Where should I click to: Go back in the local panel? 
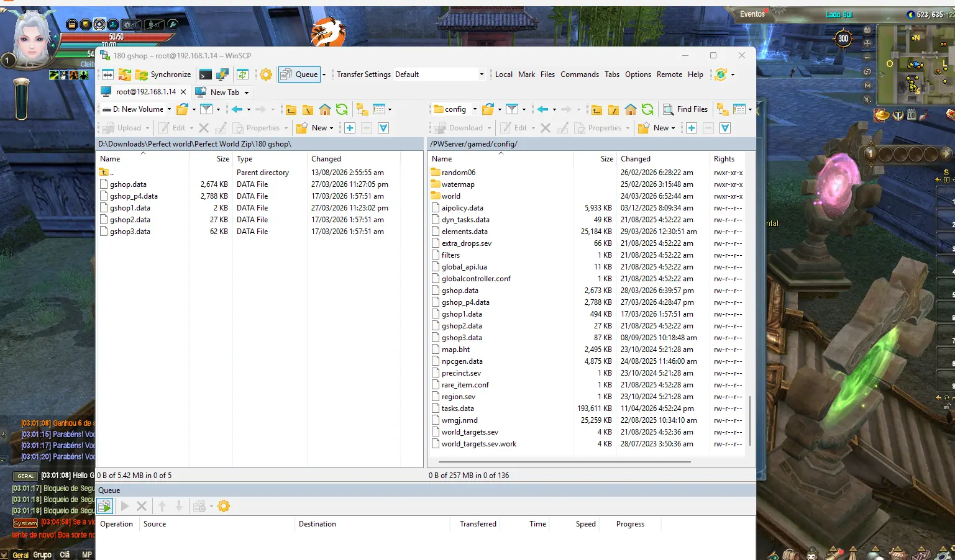(x=237, y=109)
